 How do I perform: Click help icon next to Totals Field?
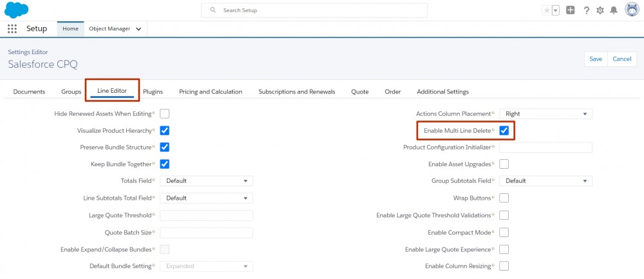coord(154,180)
